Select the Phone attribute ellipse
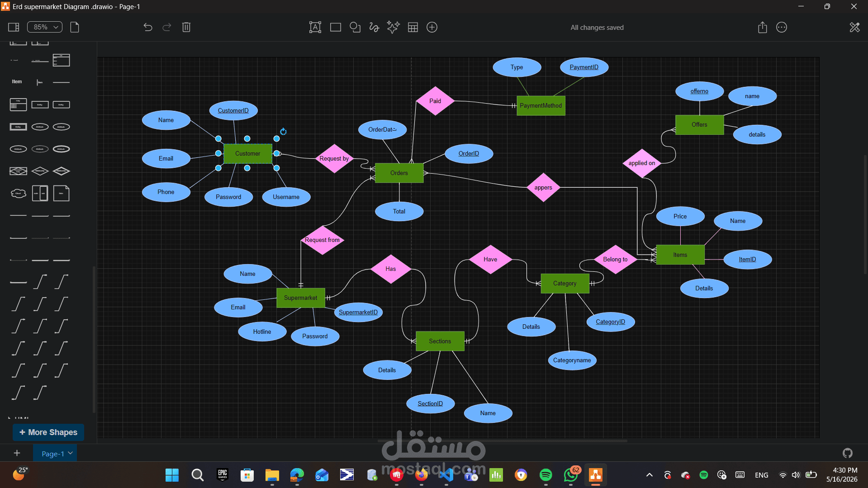The image size is (868, 488). 166,192
